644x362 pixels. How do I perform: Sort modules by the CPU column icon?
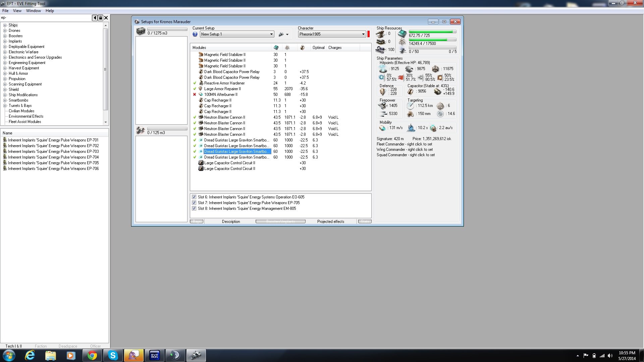coord(276,48)
